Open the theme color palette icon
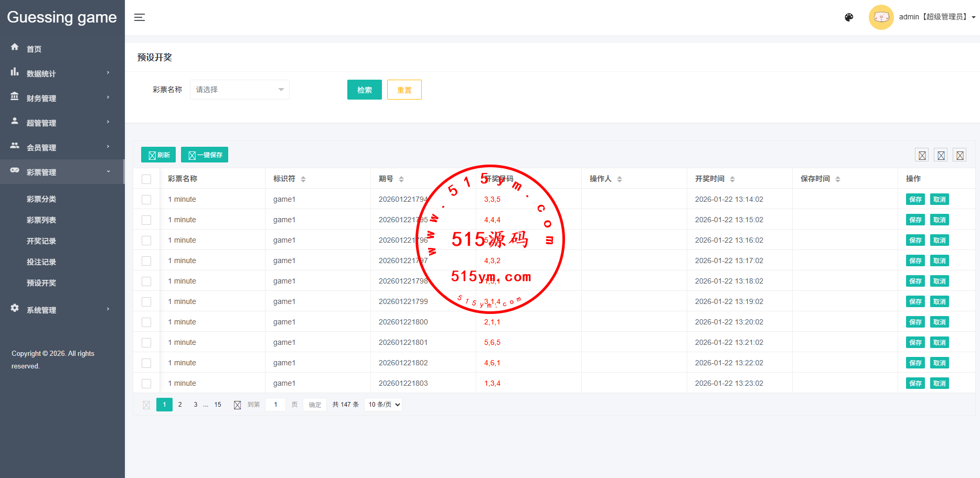The width and height of the screenshot is (980, 478). [849, 17]
